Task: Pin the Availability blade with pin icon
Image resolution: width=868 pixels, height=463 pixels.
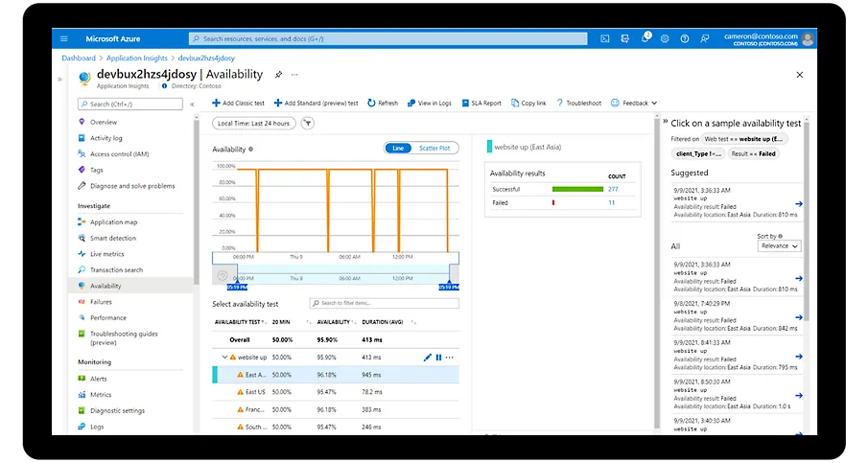Action: coord(278,75)
